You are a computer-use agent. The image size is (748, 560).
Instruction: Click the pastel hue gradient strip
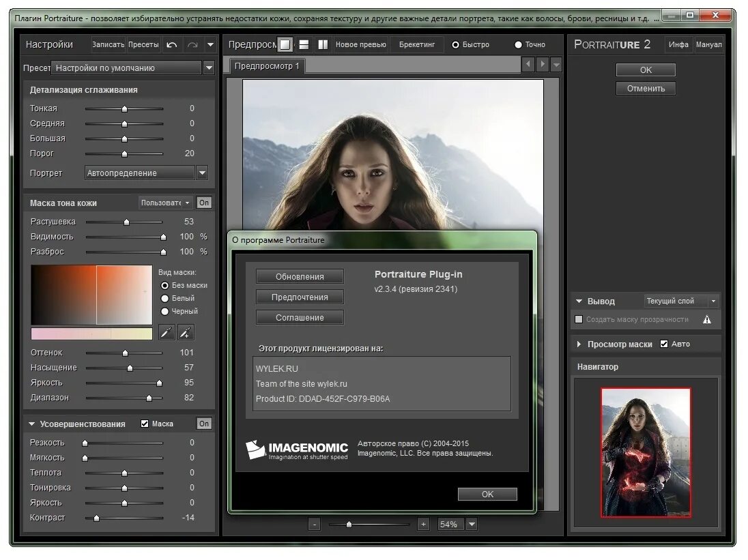(x=91, y=334)
